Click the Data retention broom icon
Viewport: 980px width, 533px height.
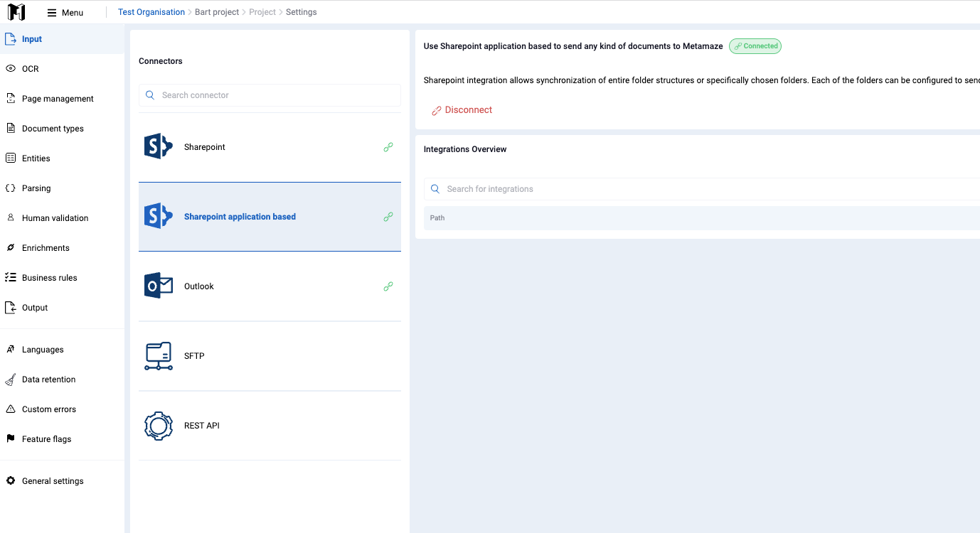pos(11,379)
